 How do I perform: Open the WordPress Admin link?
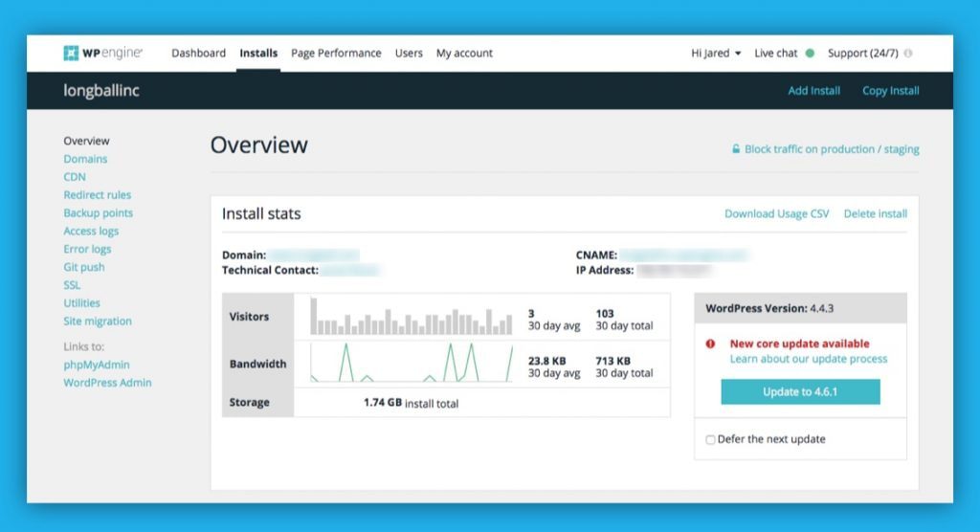coord(107,383)
